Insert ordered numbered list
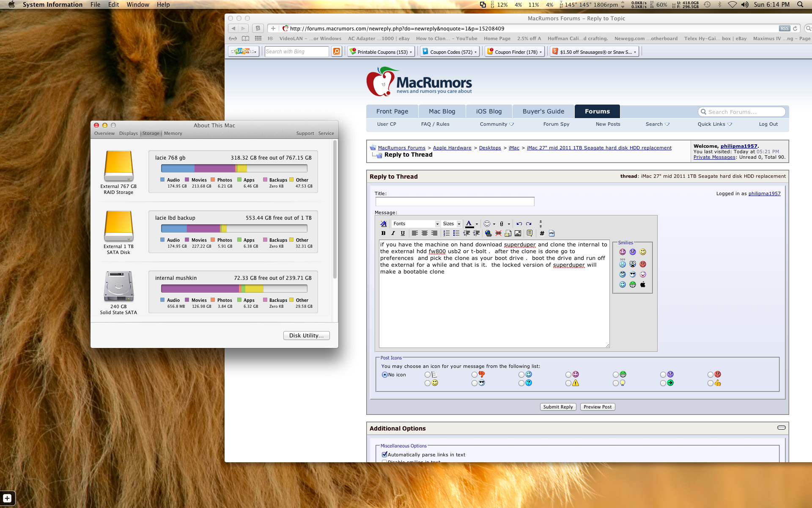 (x=446, y=233)
